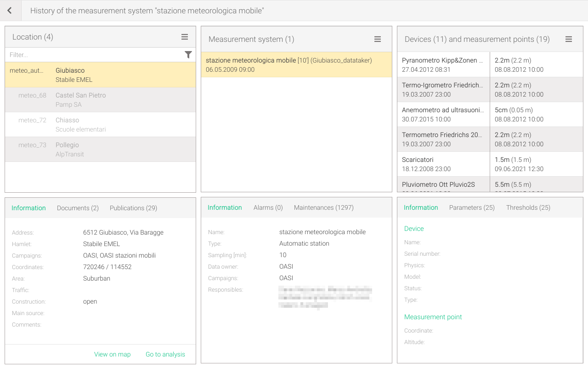Click the OASI, OASI stazioni mobili campaigns value

(x=119, y=255)
